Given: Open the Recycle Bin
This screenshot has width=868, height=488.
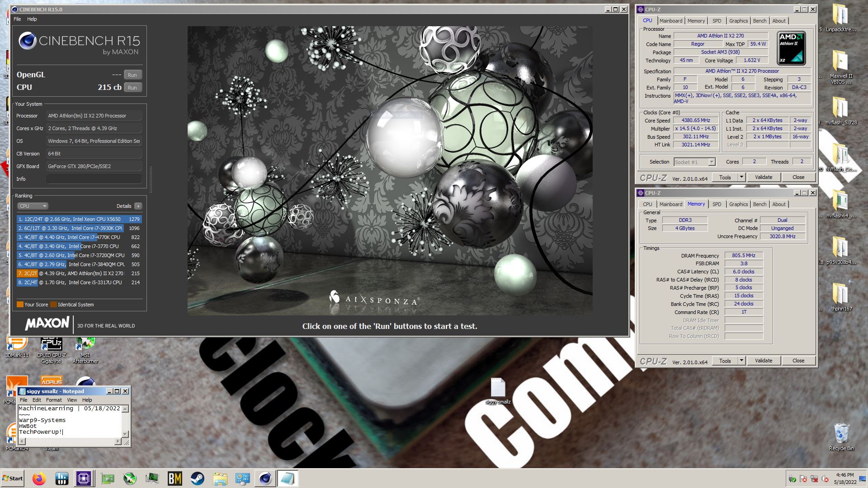Looking at the screenshot, I should pyautogui.click(x=841, y=436).
